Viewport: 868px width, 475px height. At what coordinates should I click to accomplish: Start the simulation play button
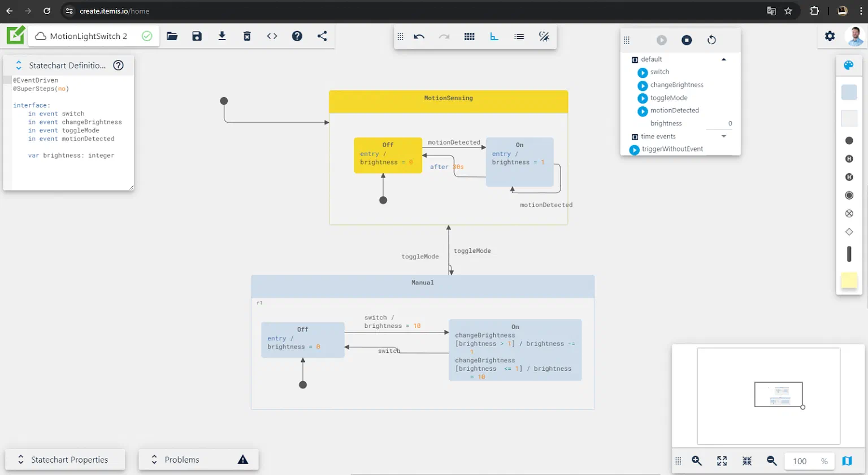tap(662, 40)
